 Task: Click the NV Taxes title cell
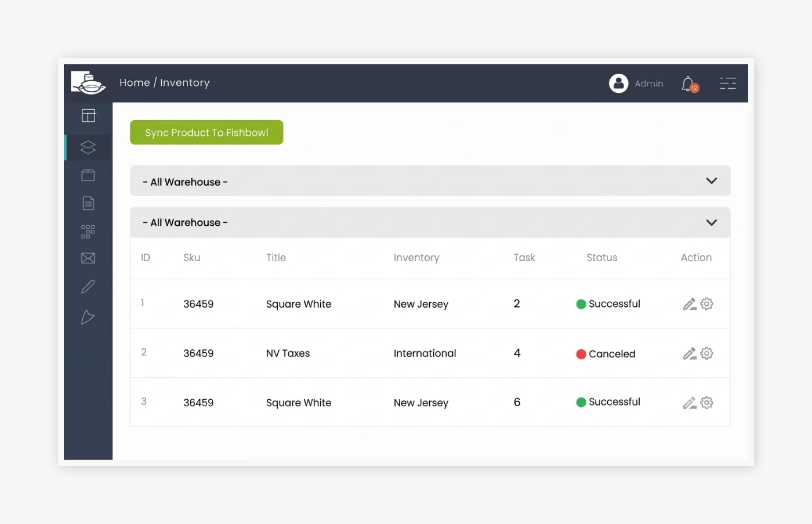pos(288,353)
